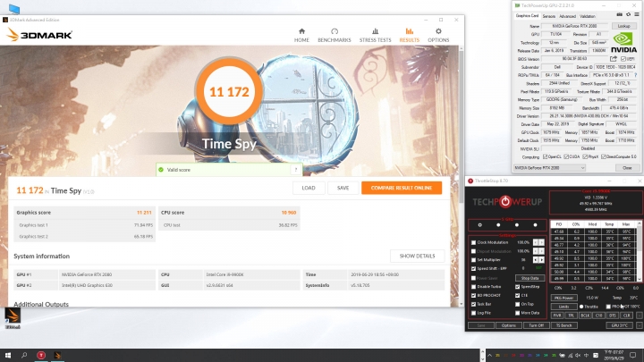
Task: Click the GPU 31°C button
Action: tap(619, 325)
